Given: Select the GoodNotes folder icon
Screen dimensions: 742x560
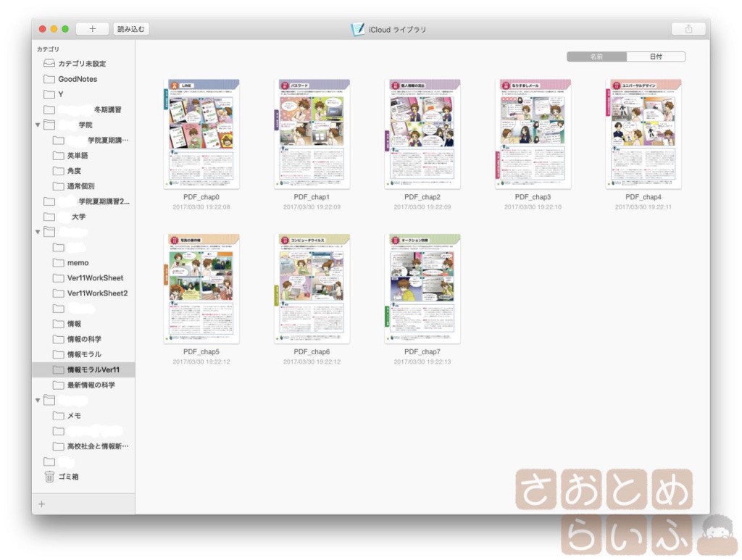Looking at the screenshot, I should (x=49, y=78).
